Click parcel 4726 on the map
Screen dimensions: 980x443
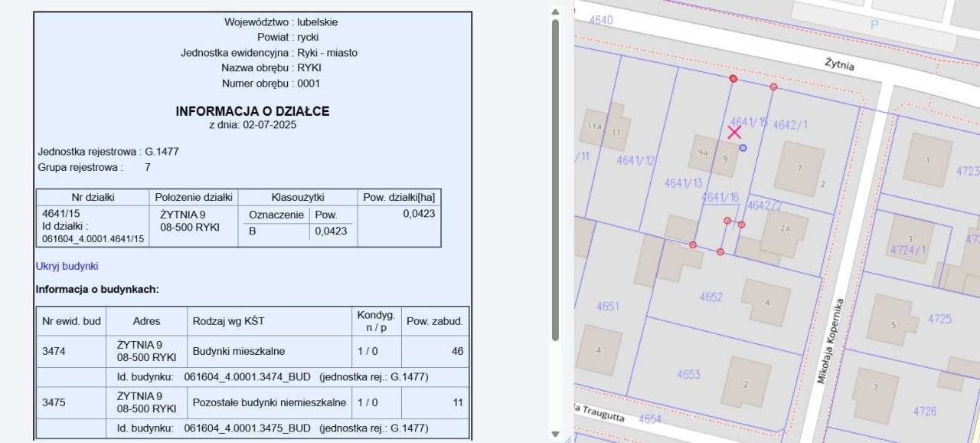pos(924,412)
